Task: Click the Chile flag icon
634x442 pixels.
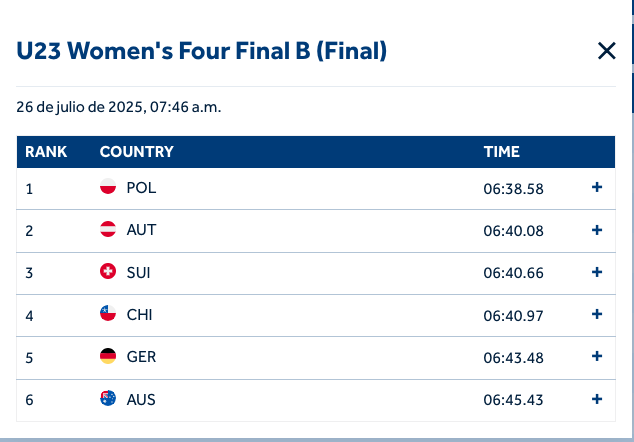Action: pos(108,314)
